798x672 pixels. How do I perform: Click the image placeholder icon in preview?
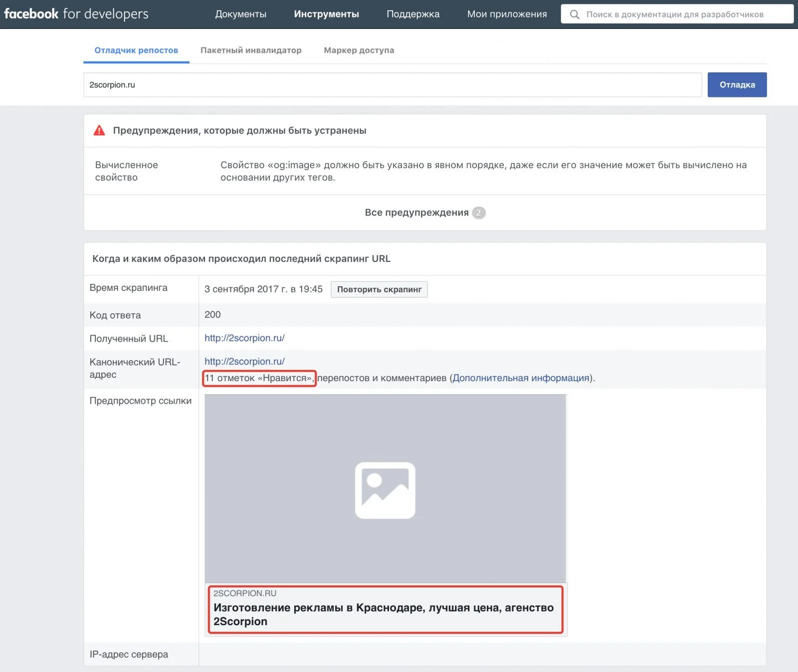click(x=385, y=490)
